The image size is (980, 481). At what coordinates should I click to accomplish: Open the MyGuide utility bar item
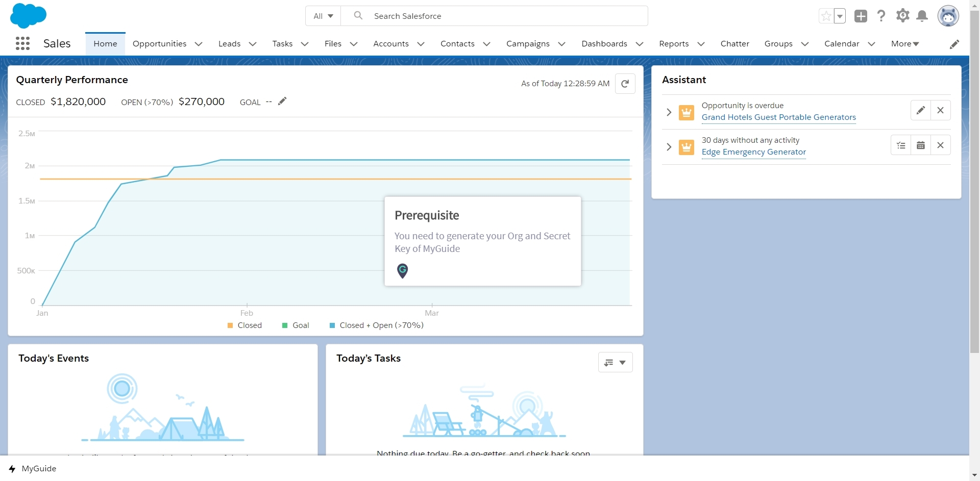coord(33,469)
